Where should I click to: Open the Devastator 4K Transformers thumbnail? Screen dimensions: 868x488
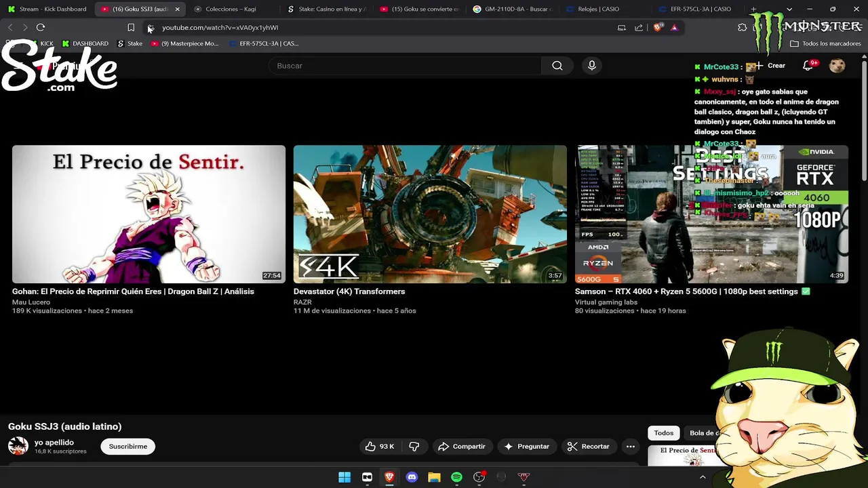tap(430, 214)
